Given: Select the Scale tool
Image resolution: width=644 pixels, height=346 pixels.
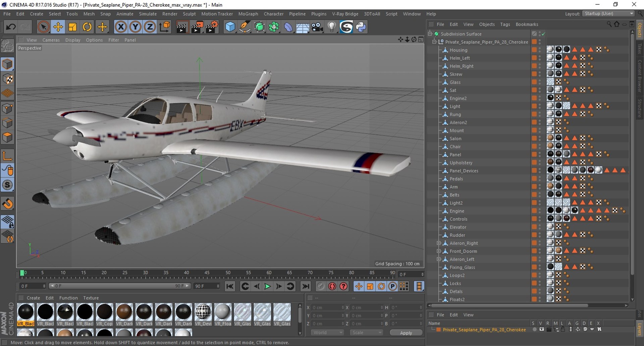Looking at the screenshot, I should [72, 27].
